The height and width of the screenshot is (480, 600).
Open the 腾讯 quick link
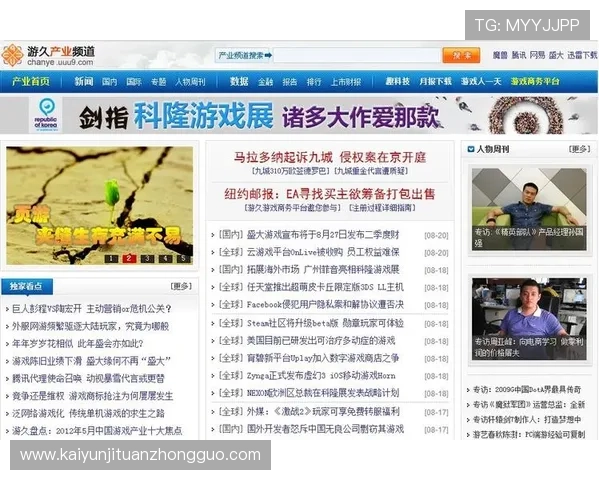(519, 55)
